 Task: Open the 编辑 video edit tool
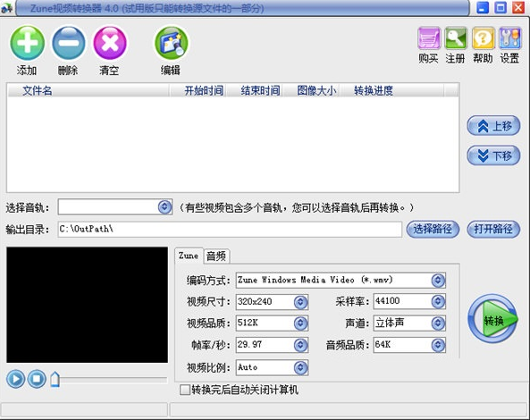[172, 43]
